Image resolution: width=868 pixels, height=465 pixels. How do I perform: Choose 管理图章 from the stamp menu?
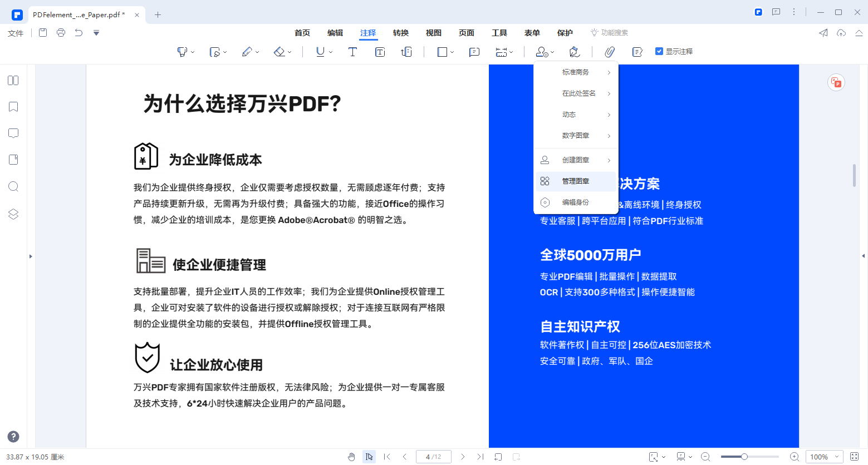pyautogui.click(x=575, y=181)
